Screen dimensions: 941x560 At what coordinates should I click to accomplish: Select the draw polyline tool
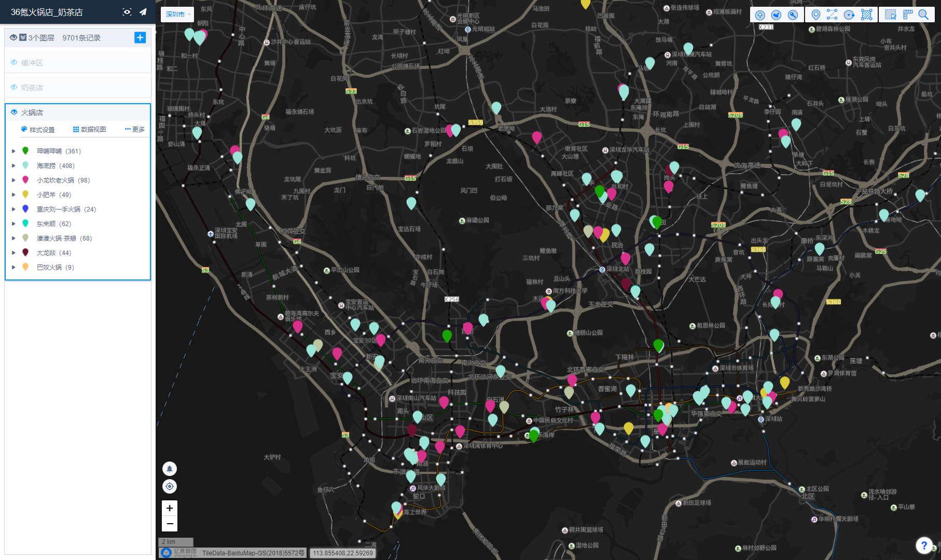[x=832, y=15]
